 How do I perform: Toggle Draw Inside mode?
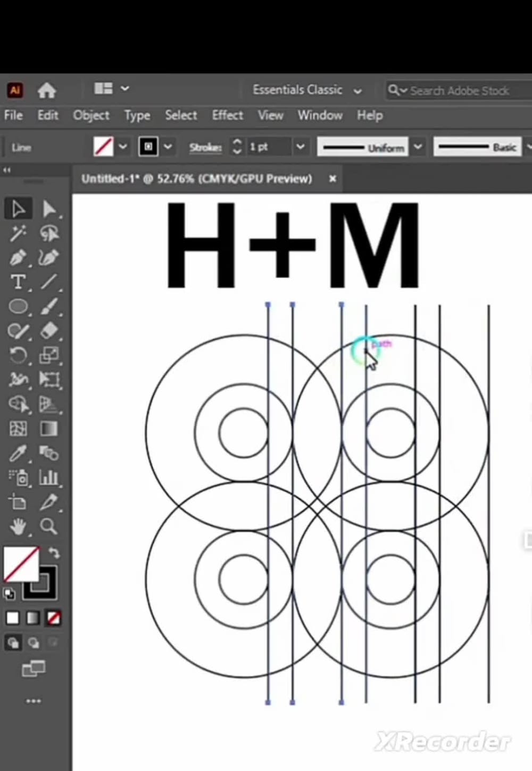[53, 643]
